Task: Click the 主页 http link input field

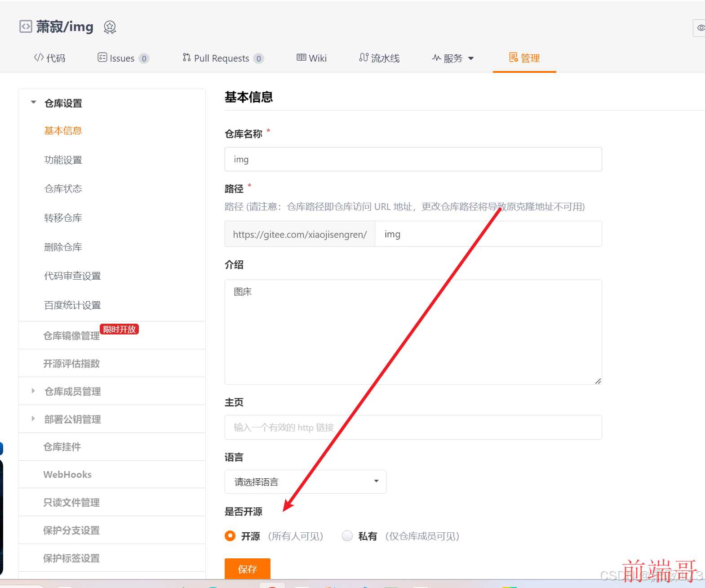Action: (x=413, y=427)
